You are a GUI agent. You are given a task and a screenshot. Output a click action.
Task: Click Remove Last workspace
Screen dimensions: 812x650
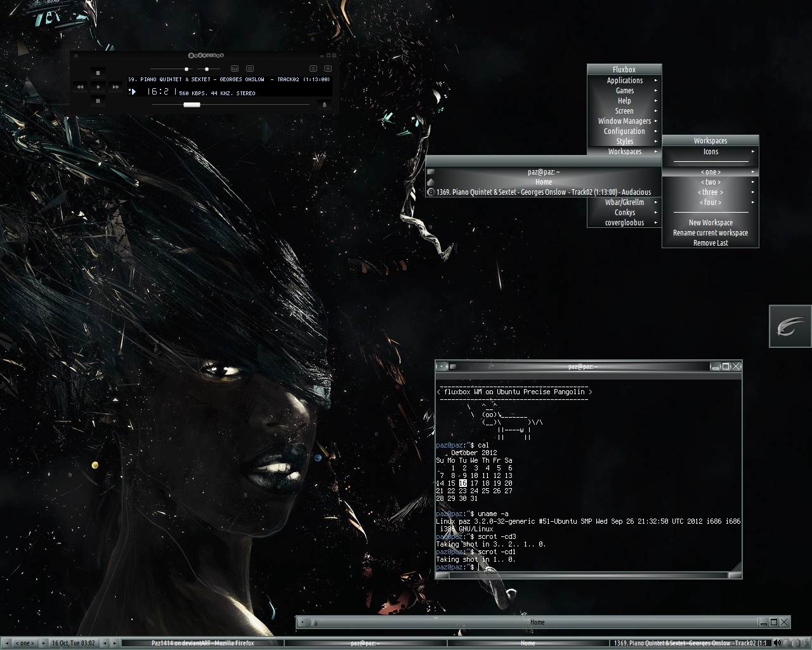point(710,243)
